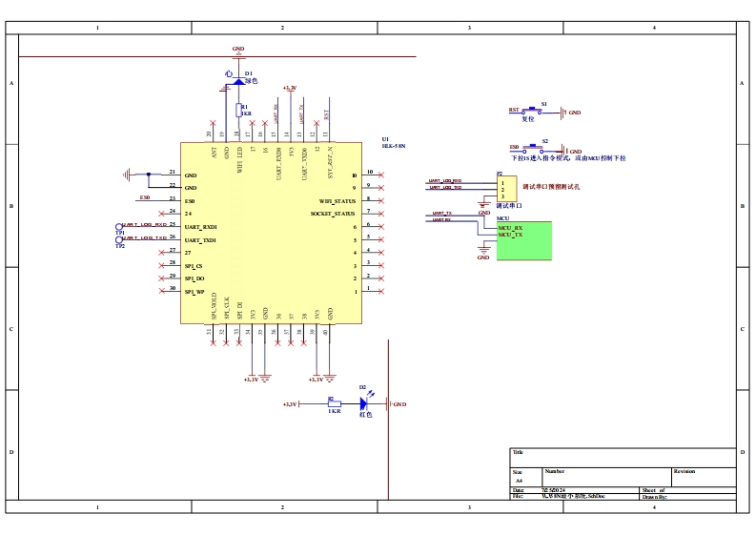The height and width of the screenshot is (535, 756).
Task: Select the P2 three-pin debug header
Action: (x=507, y=189)
